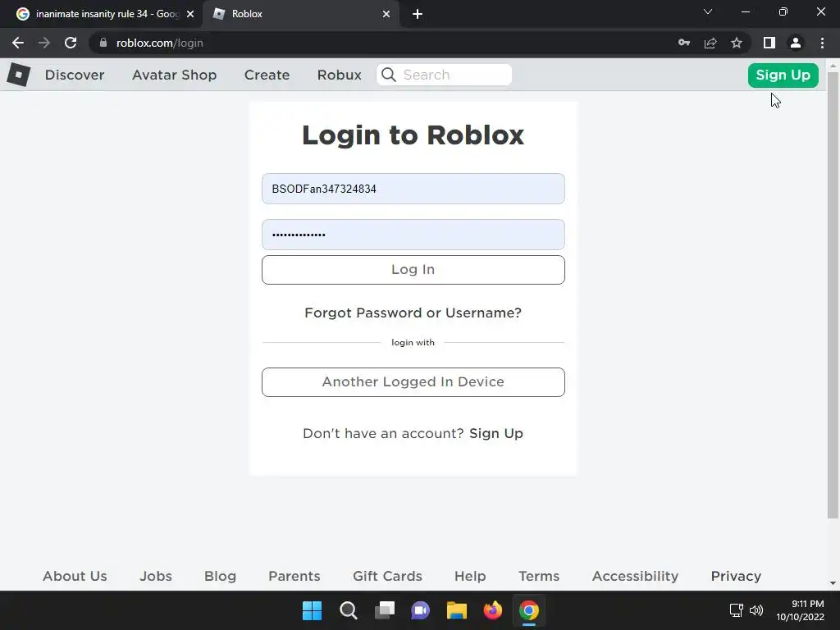The height and width of the screenshot is (630, 840).
Task: Open volume tray icon
Action: [756, 610]
